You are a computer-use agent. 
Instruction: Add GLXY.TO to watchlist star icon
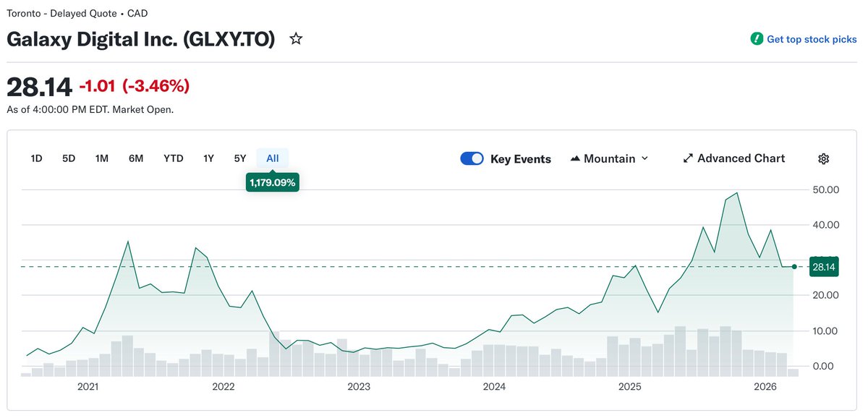pos(296,39)
